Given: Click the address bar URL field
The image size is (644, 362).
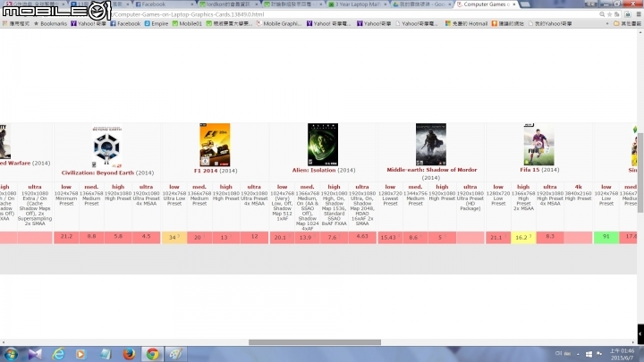Looking at the screenshot, I should point(353,14).
